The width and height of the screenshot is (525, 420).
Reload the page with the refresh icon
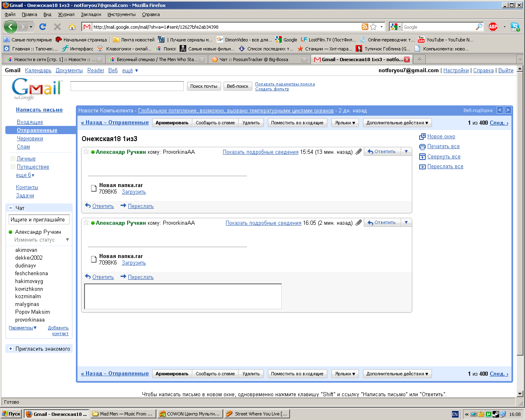pyautogui.click(x=42, y=27)
